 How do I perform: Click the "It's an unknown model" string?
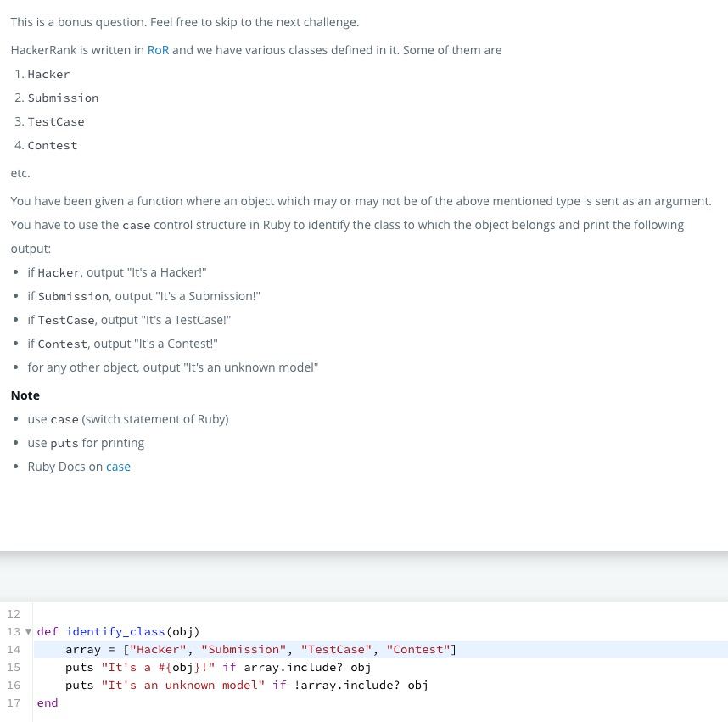coord(183,686)
